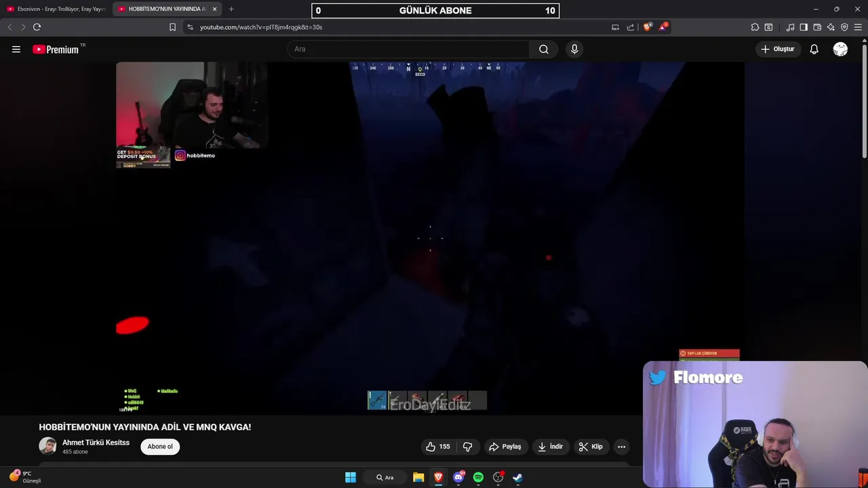Viewport: 868px width, 488px height.
Task: Toggle the Brave sidebar panel
Action: (x=804, y=27)
